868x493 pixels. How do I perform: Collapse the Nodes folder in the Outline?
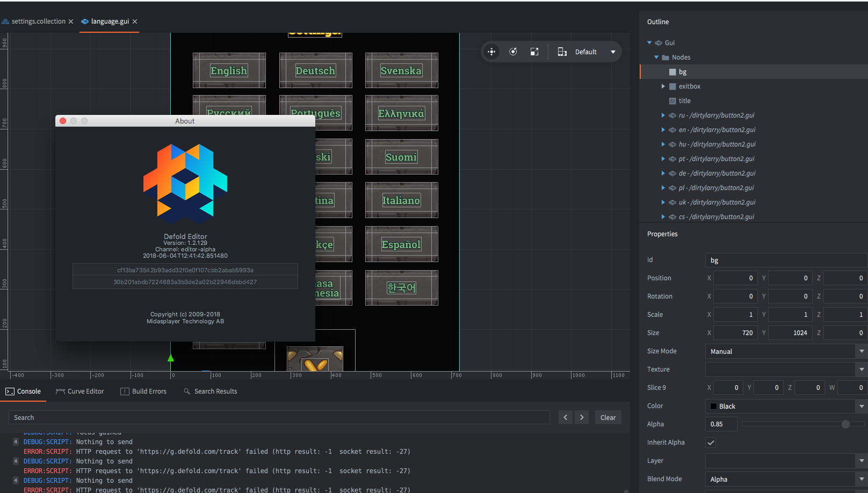coord(656,57)
